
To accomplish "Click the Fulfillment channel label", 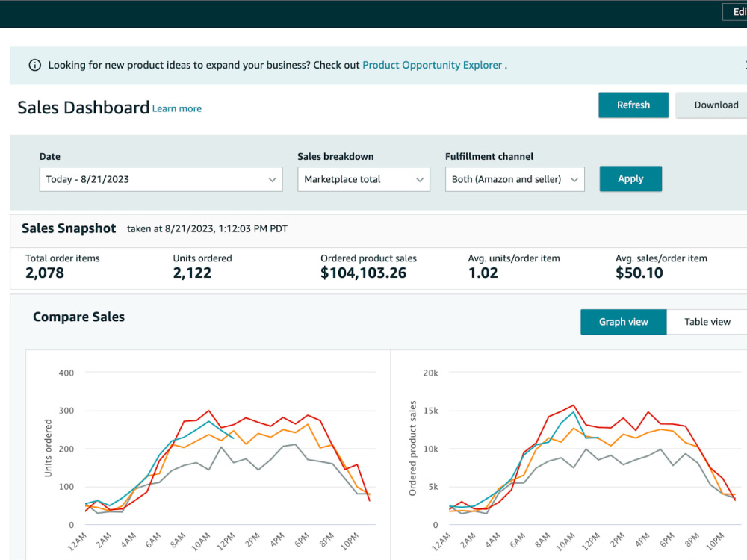I will pos(489,156).
